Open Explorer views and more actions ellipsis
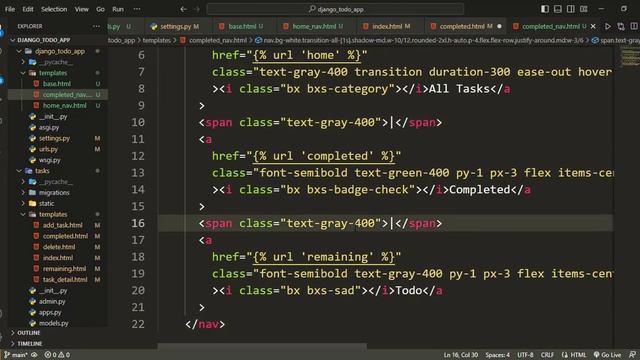Screen dimensions: 640x360 96,26
